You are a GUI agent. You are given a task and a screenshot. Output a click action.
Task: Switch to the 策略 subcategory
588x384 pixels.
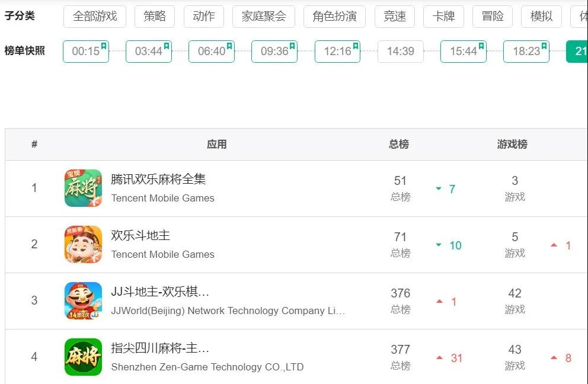click(x=155, y=17)
